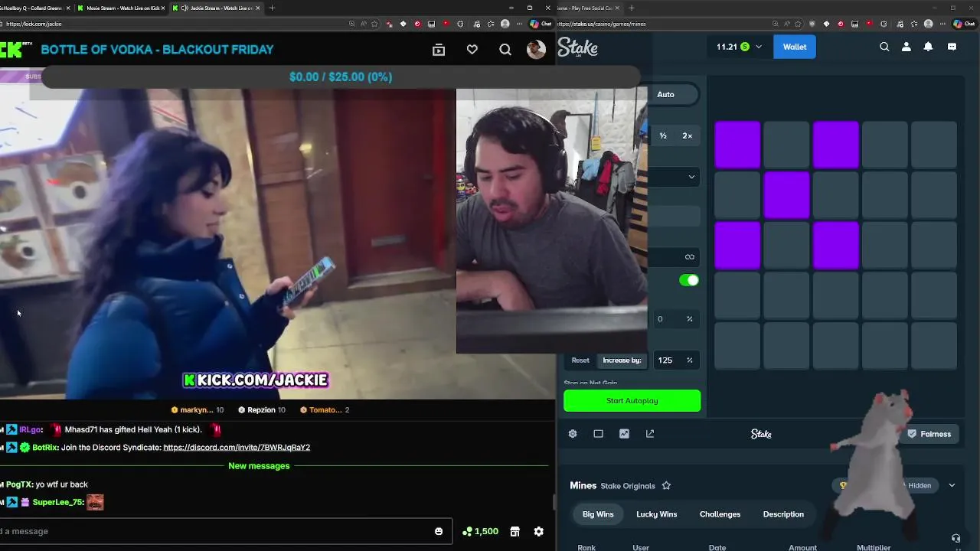This screenshot has width=980, height=551.
Task: Open the Discord invite link in chat
Action: [x=237, y=448]
